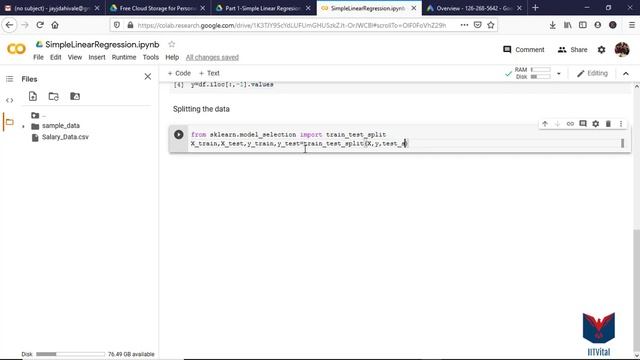Select Salary_Data.csv file
The image size is (640, 360).
coord(65,137)
